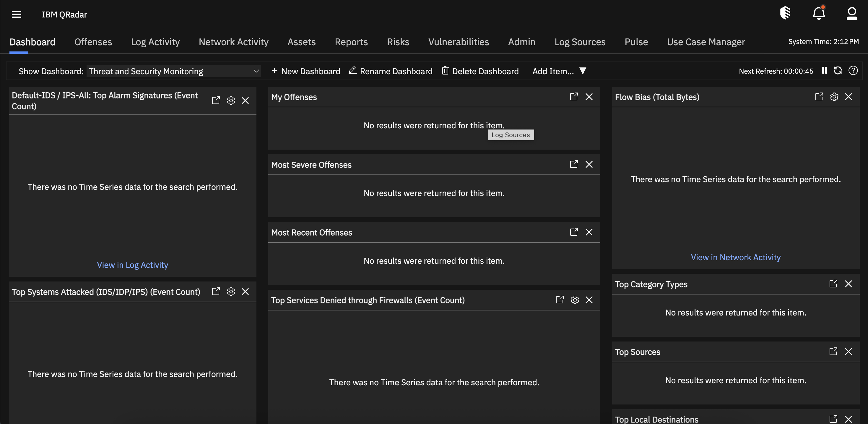The image size is (868, 424).
Task: Remove the Most Severe Offenses widget
Action: 589,164
